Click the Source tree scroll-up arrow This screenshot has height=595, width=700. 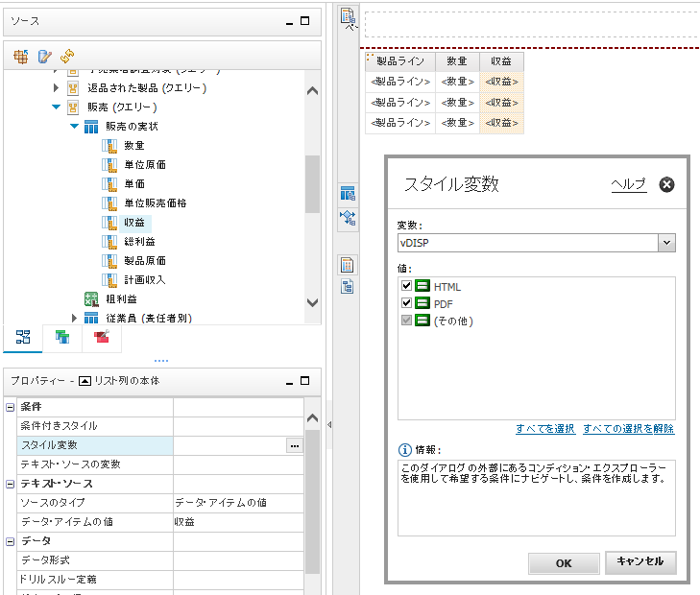[x=312, y=91]
